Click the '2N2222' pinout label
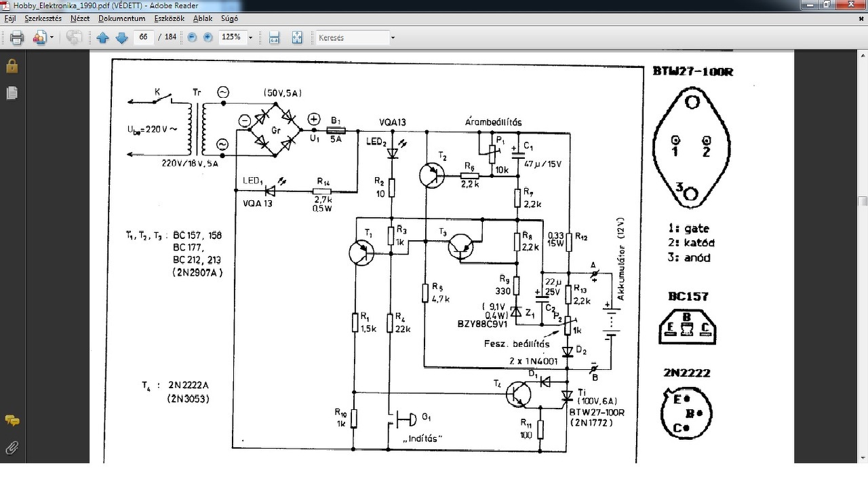 (688, 373)
